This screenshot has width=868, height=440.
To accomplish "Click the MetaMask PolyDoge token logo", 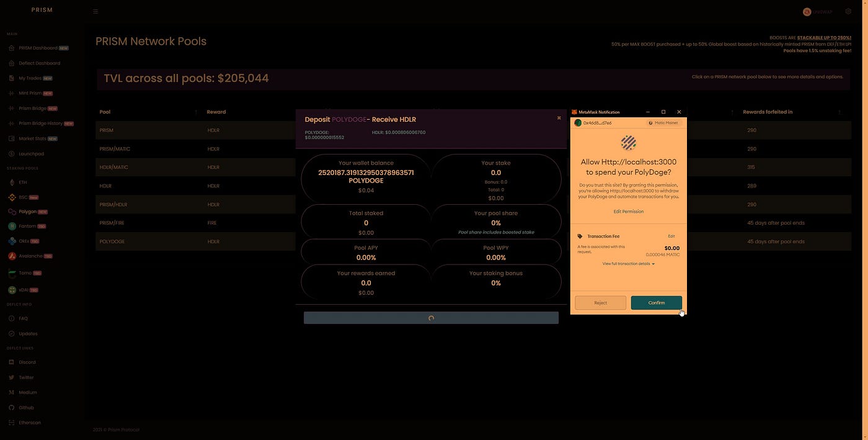I will tap(629, 143).
